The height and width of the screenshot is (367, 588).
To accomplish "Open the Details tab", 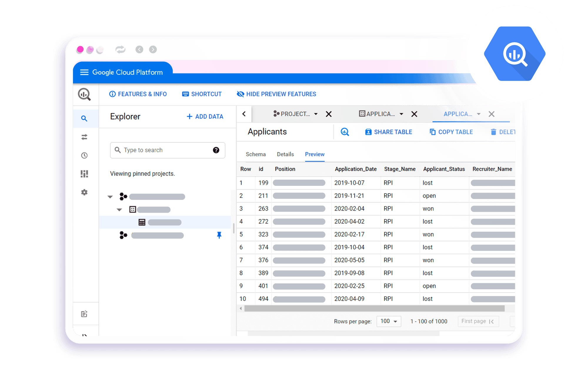I will point(285,154).
